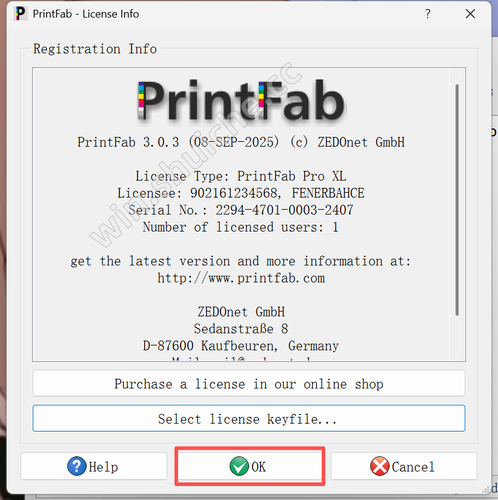
Task: Close the License Info dialog window
Action: click(x=470, y=14)
